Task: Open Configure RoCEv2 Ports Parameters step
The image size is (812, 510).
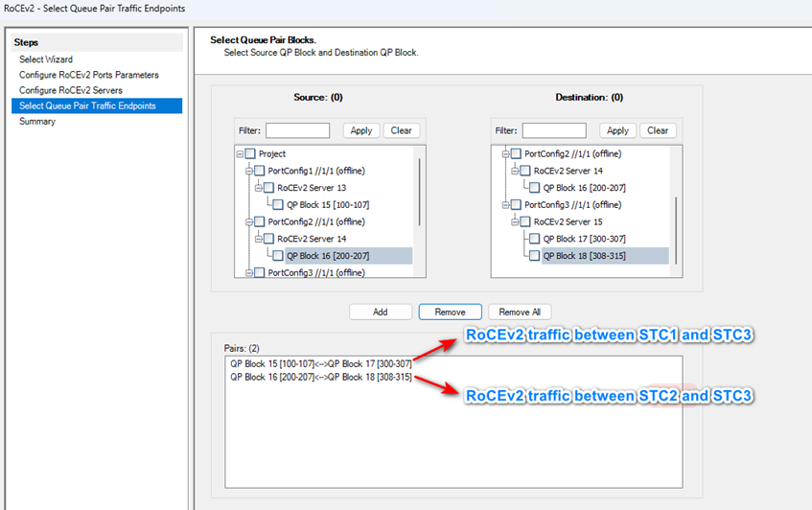Action: coord(88,75)
